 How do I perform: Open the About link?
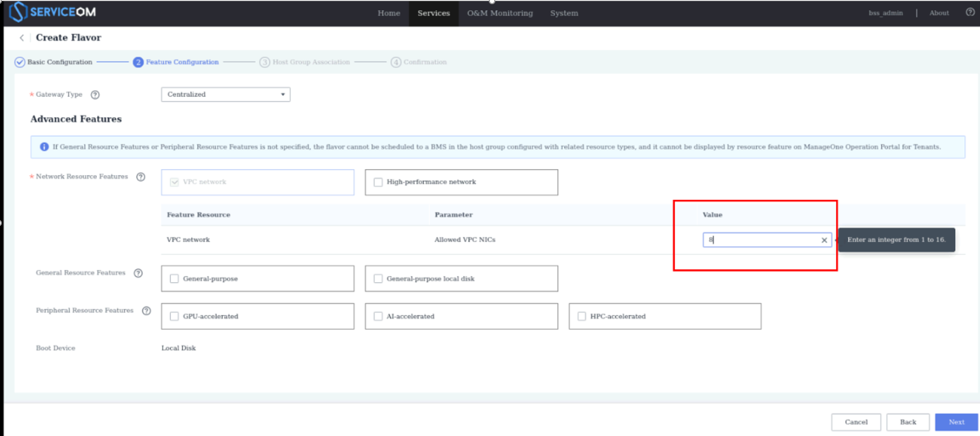pos(939,13)
